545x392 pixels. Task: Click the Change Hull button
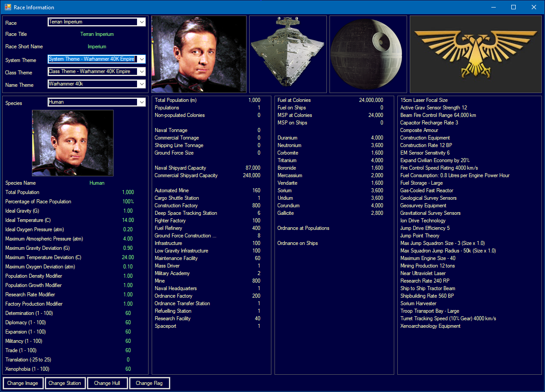click(x=107, y=383)
